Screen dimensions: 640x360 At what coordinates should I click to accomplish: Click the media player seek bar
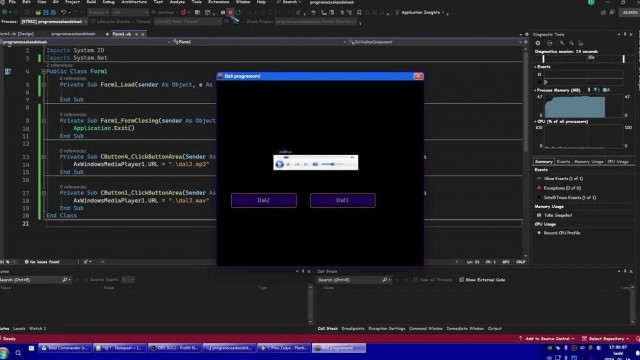tap(316, 157)
